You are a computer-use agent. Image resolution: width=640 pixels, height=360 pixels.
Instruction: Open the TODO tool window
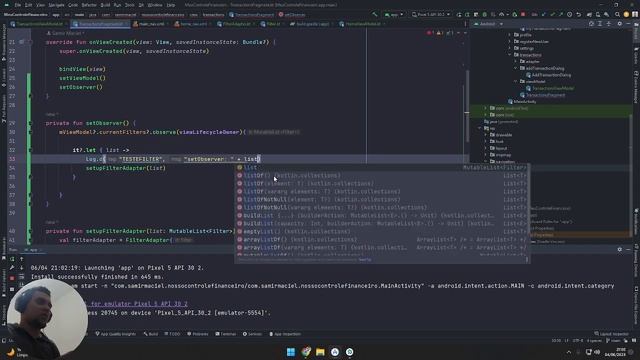click(x=172, y=334)
